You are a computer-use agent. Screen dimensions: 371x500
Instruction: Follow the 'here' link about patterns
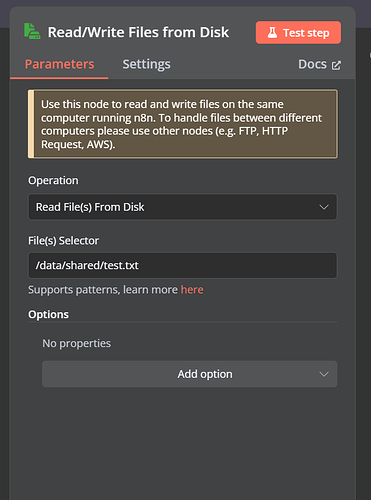(192, 290)
